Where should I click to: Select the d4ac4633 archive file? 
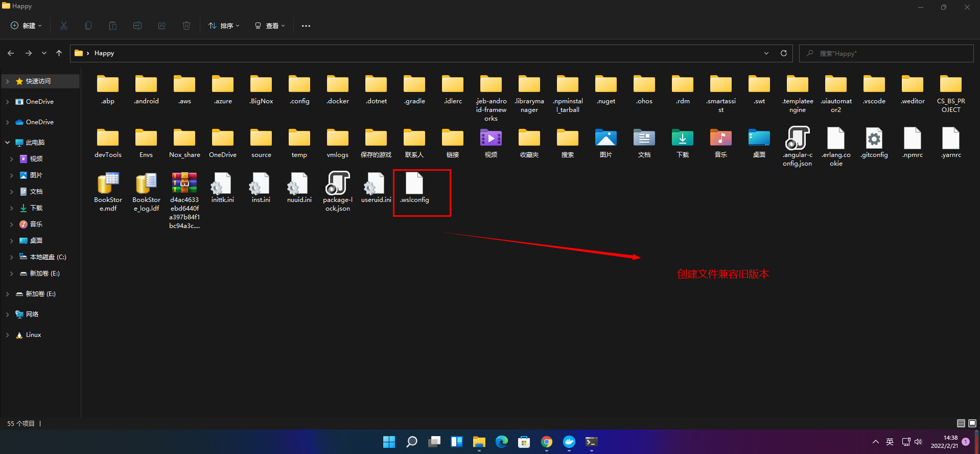click(x=184, y=200)
